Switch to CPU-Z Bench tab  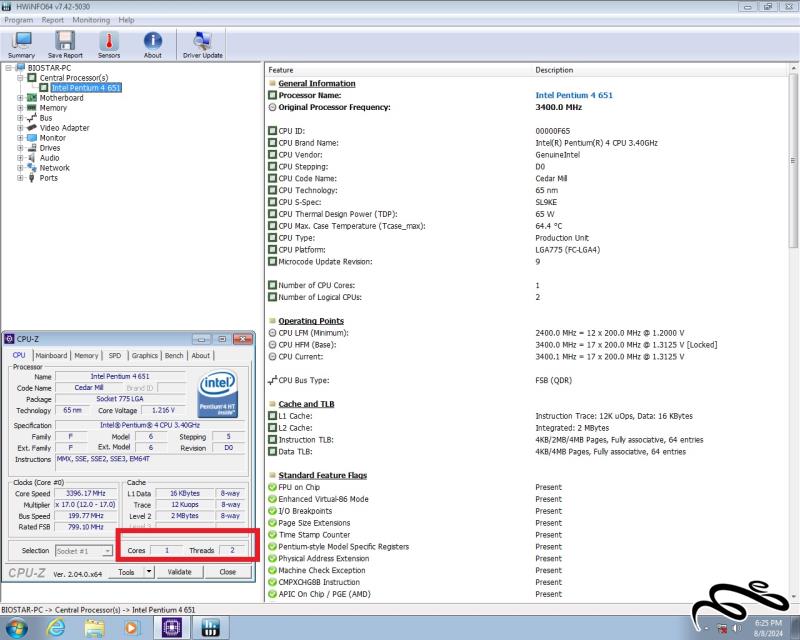174,355
